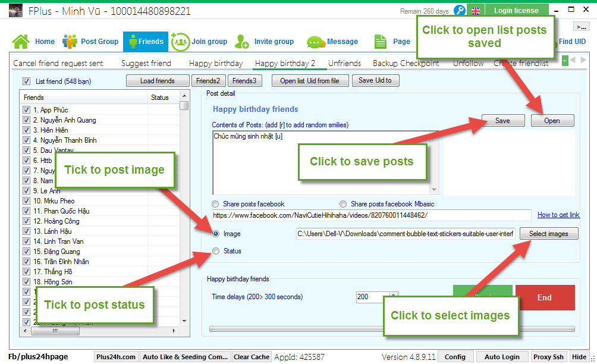The width and height of the screenshot is (597, 364).
Task: Click 'Open' to list saved posts
Action: (552, 121)
